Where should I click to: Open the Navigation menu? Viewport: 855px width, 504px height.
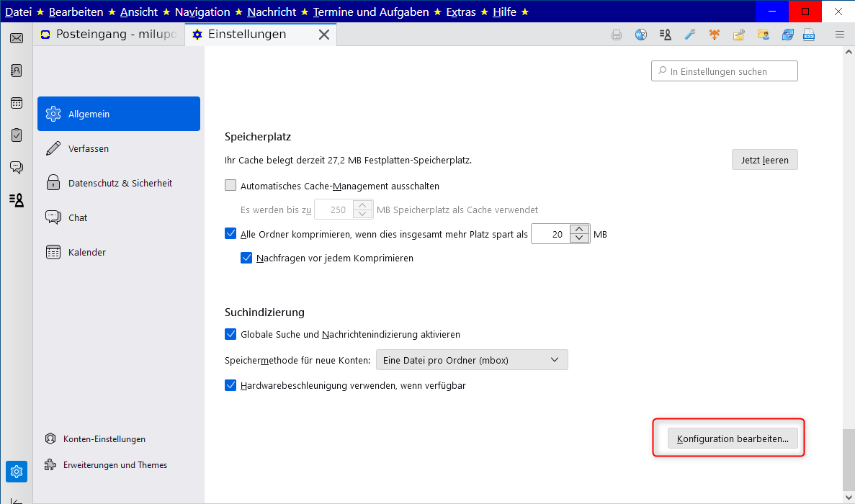tap(202, 12)
